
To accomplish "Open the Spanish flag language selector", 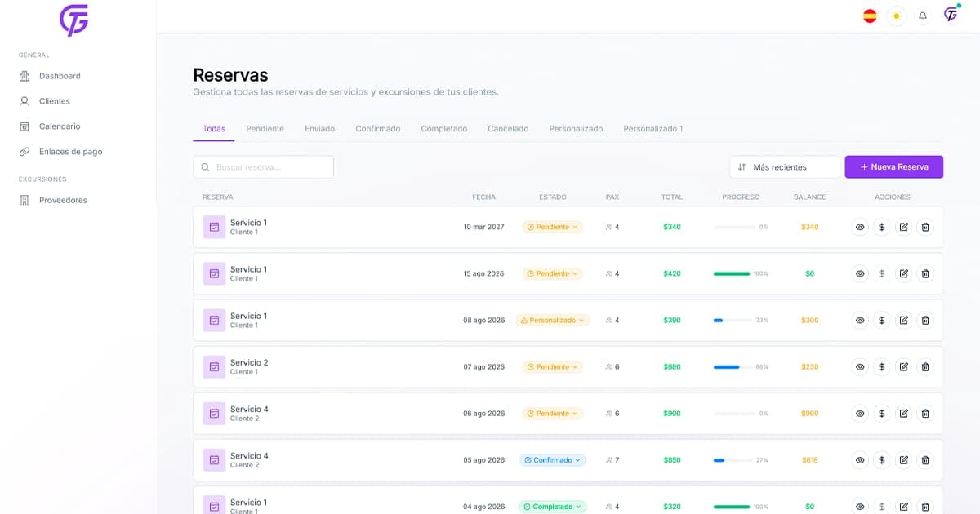I will tap(870, 16).
